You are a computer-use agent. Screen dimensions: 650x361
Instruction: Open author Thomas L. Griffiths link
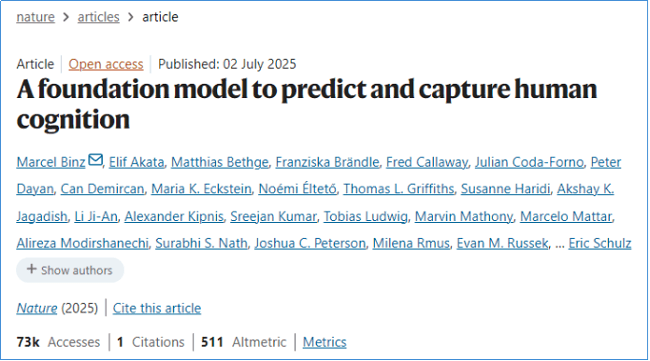point(399,189)
